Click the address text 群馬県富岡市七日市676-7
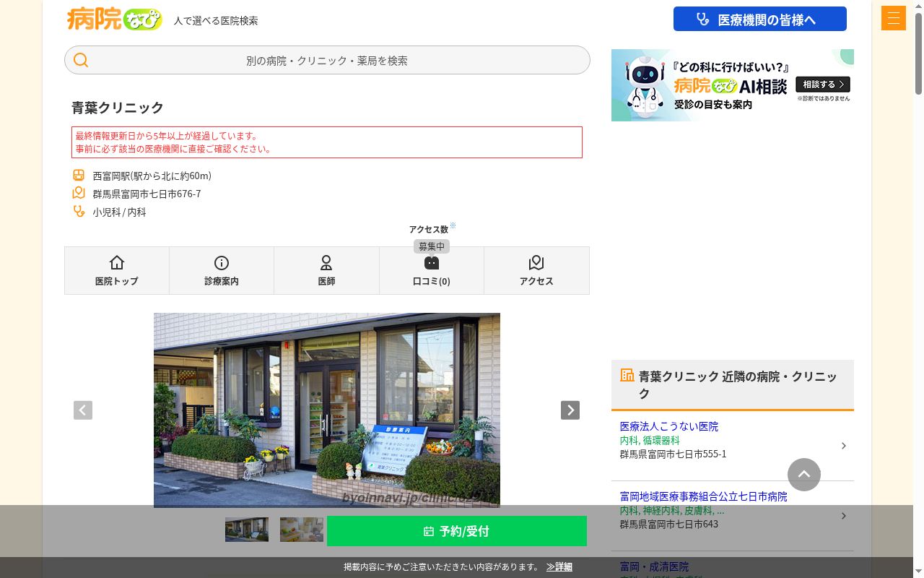Screen dimensions: 924x578 coord(147,194)
